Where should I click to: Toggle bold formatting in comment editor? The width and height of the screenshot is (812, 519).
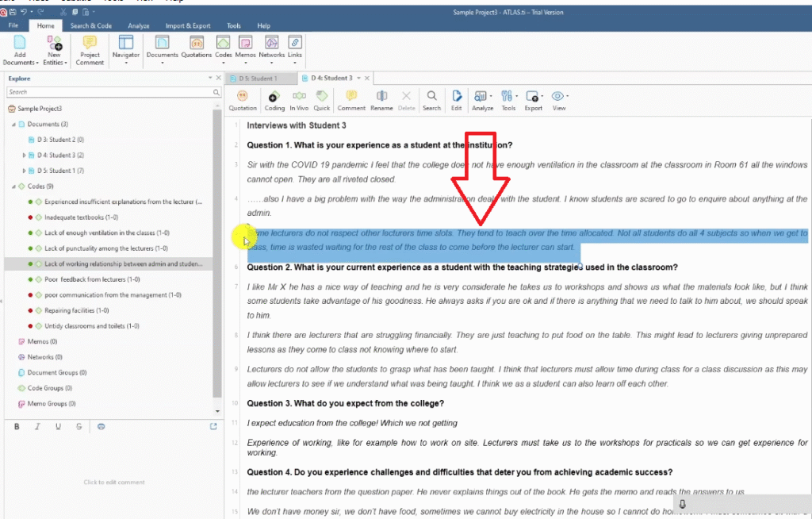[17, 427]
